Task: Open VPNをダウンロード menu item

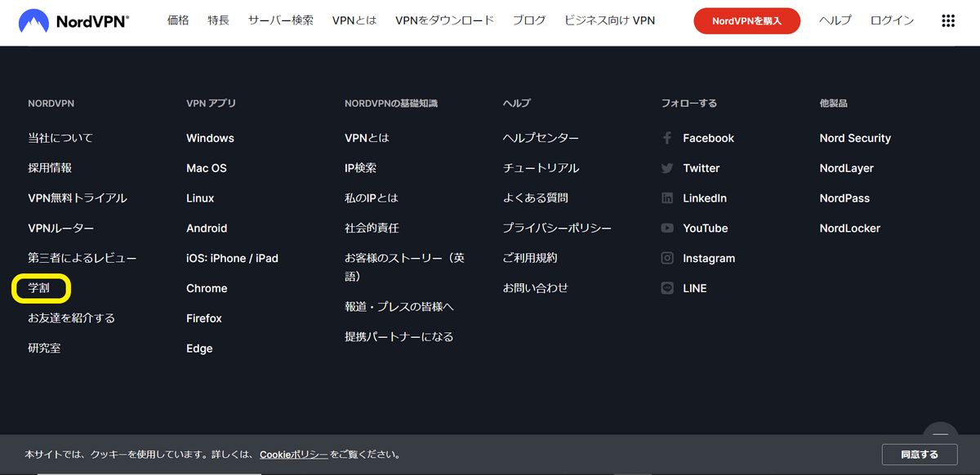Action: [x=445, y=20]
